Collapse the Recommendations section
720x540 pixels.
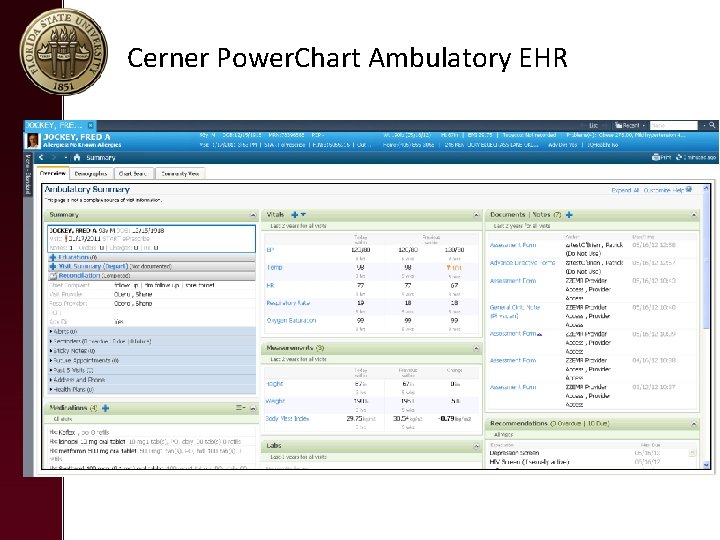click(694, 424)
